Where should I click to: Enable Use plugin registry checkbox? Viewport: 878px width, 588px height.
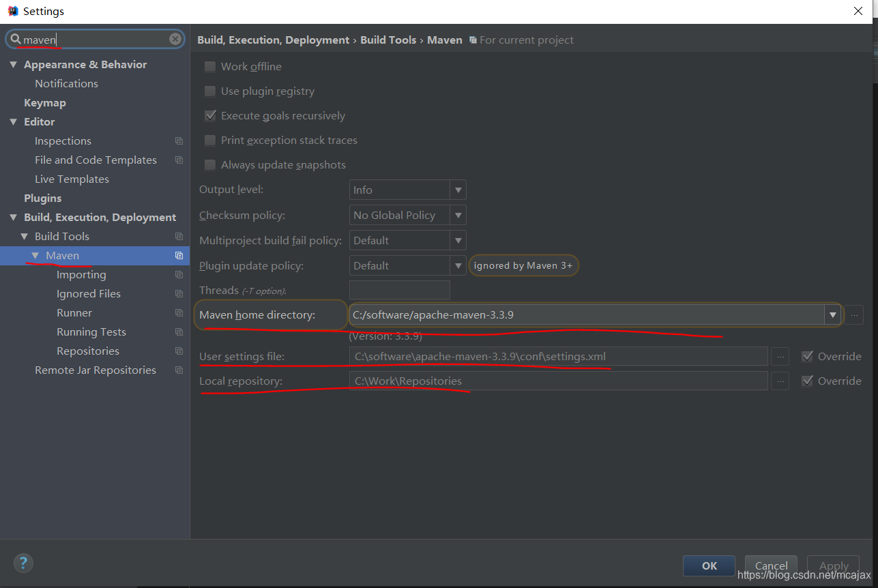[x=210, y=91]
